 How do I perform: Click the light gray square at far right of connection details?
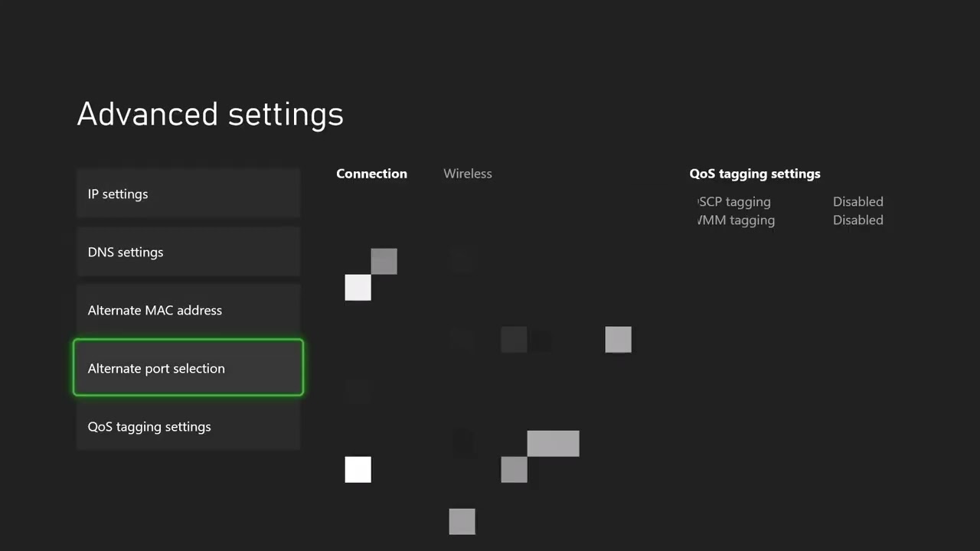pyautogui.click(x=618, y=340)
